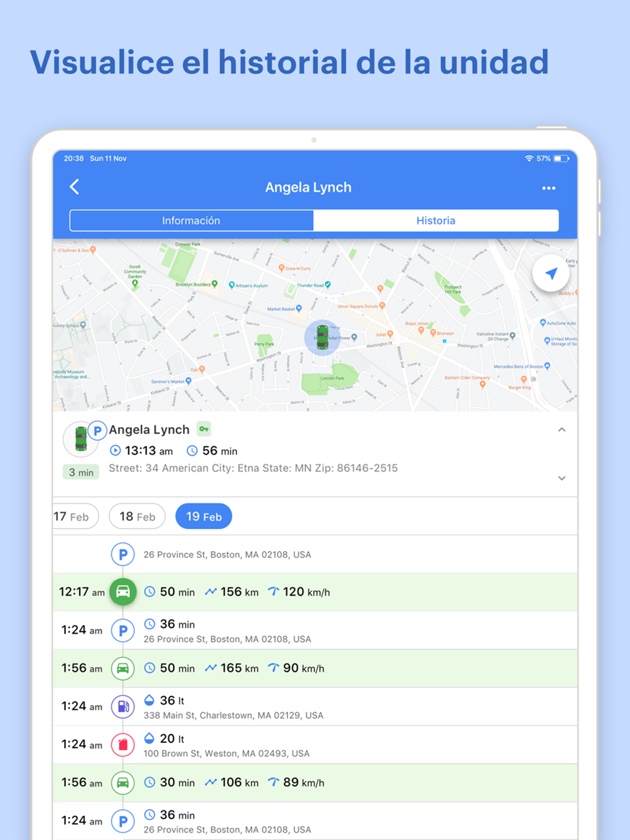Tap the Union Square Donuts pin

pos(382,305)
